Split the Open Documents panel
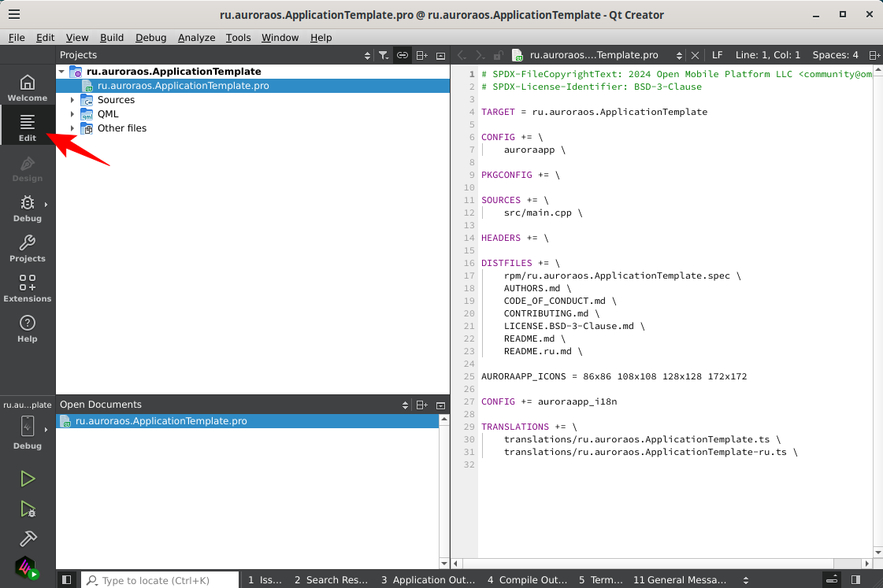Screen dimensions: 883x588 click(x=421, y=405)
